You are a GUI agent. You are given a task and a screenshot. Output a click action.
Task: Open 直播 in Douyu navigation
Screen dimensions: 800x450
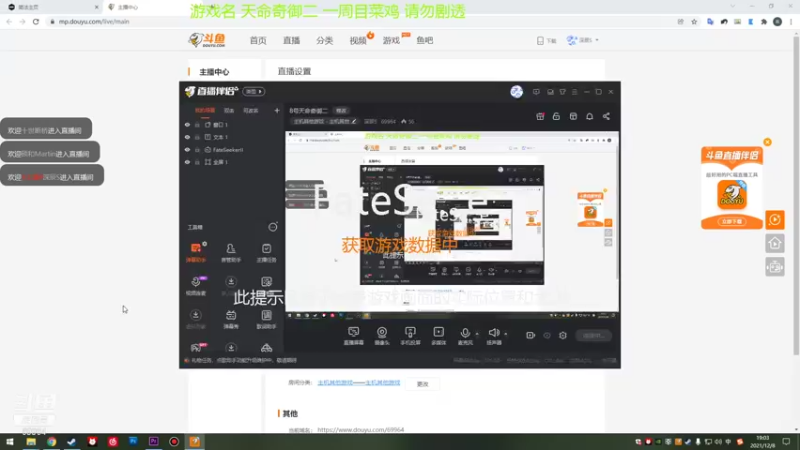pyautogui.click(x=291, y=40)
